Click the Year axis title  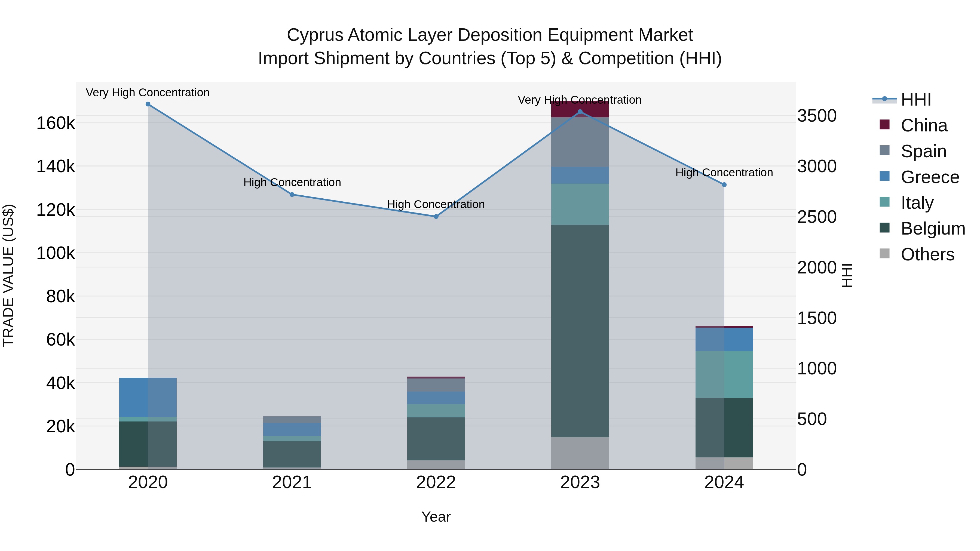click(436, 517)
